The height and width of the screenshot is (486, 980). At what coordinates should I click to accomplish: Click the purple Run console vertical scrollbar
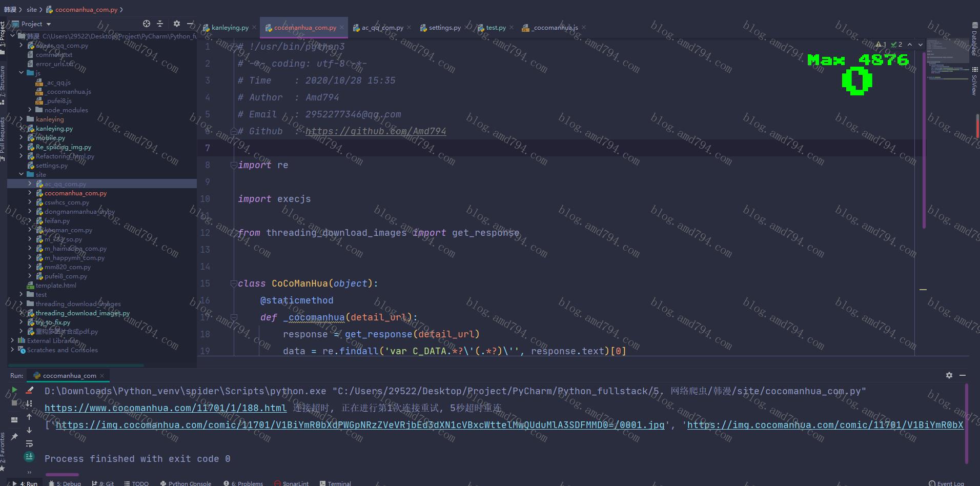(967, 423)
